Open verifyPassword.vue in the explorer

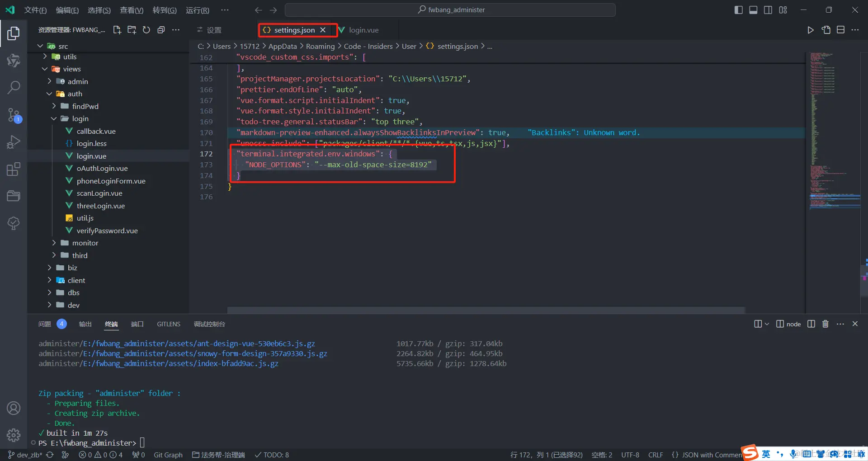[x=107, y=230]
